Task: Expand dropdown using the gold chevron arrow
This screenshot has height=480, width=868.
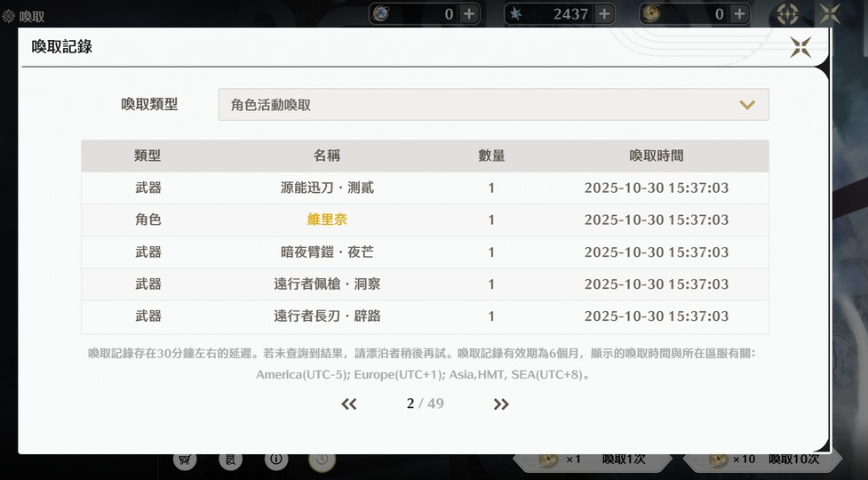Action: point(747,105)
